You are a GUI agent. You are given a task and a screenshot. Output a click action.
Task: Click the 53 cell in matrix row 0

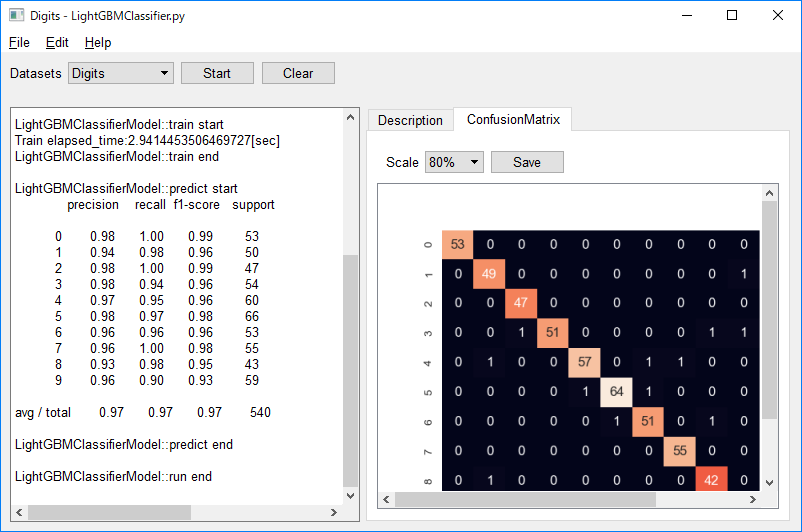click(457, 244)
